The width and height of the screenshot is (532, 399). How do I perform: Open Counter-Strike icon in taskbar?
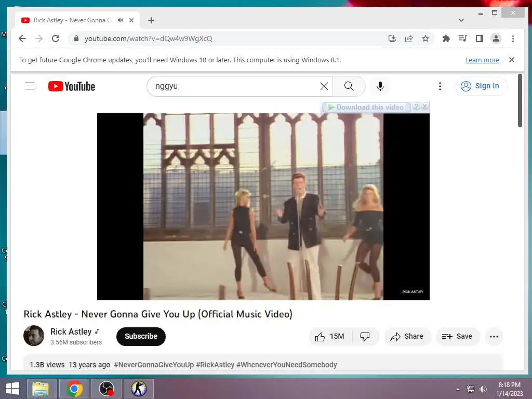138,389
